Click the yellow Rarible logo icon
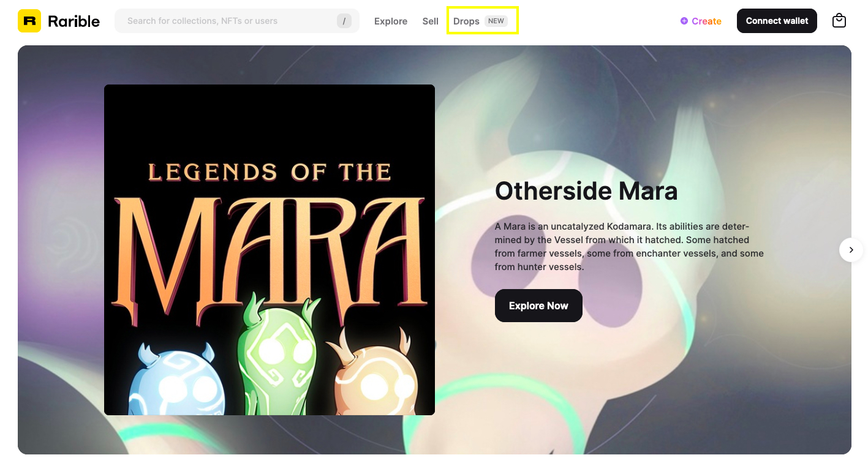The height and width of the screenshot is (463, 868). [29, 21]
